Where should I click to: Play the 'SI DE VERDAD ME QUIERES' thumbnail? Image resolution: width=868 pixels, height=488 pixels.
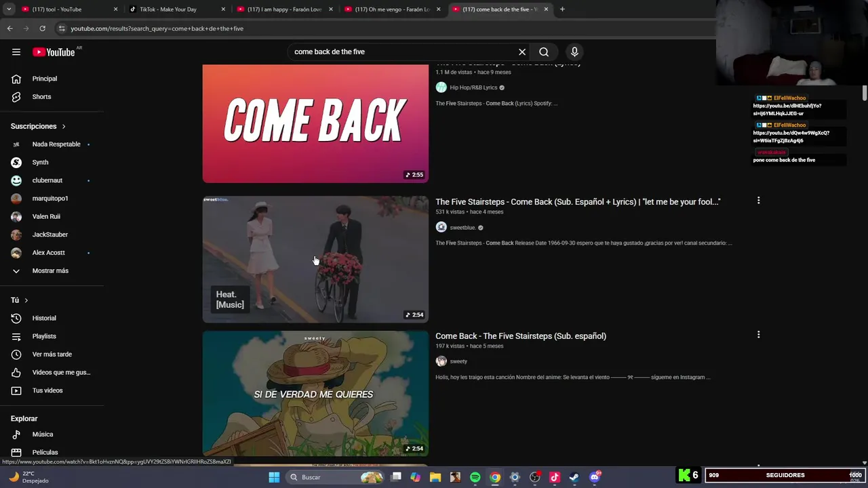pyautogui.click(x=315, y=394)
